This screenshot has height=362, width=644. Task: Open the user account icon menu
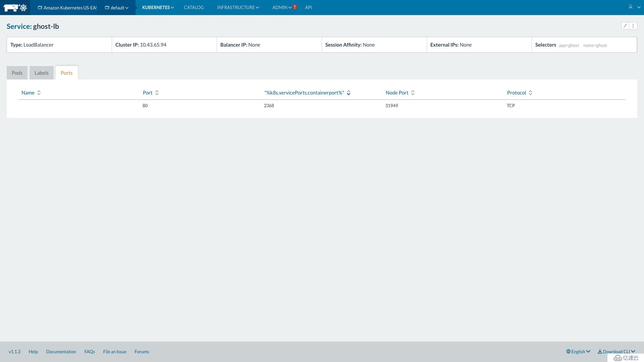click(631, 7)
